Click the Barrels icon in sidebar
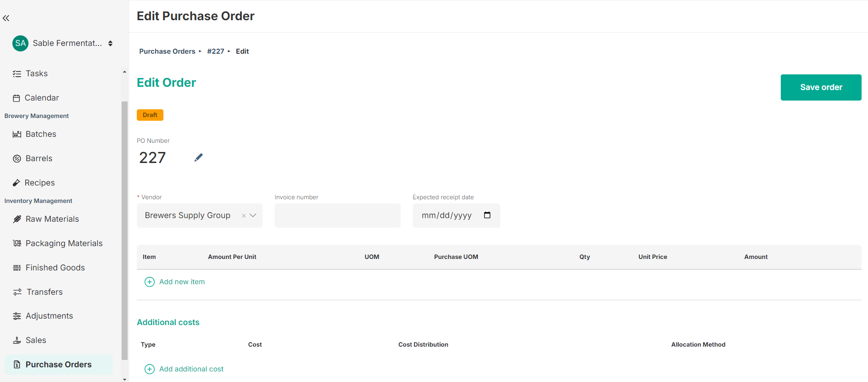The width and height of the screenshot is (868, 382). point(17,159)
